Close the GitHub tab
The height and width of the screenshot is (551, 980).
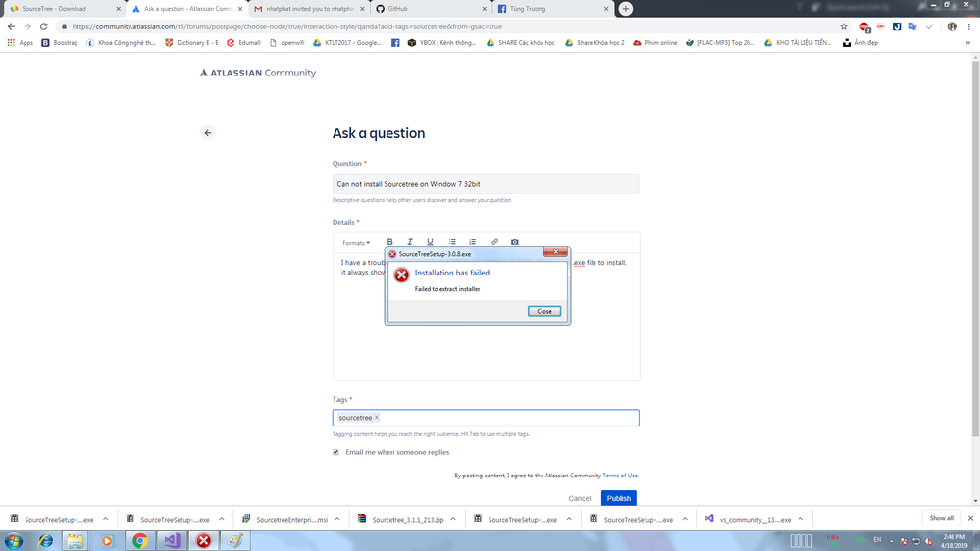[x=485, y=9]
